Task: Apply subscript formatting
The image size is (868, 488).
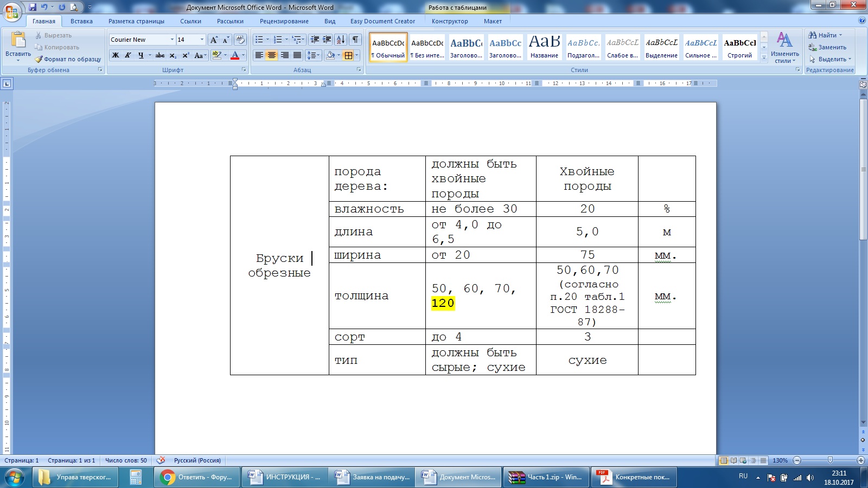Action: tap(173, 55)
